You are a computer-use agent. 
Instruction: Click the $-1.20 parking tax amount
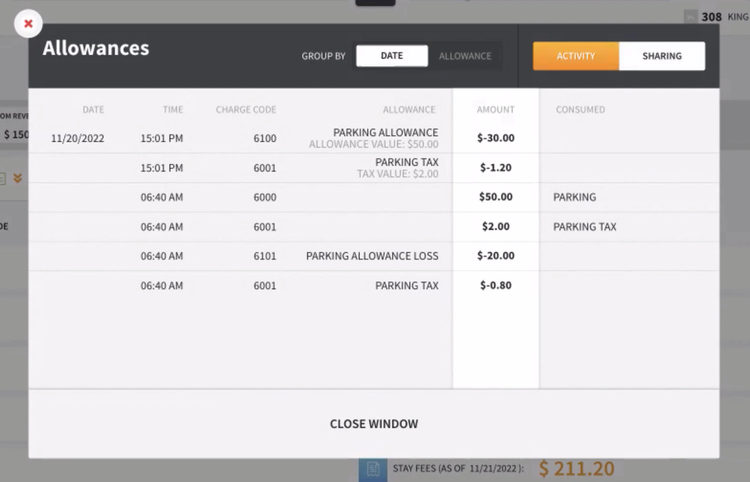point(496,168)
